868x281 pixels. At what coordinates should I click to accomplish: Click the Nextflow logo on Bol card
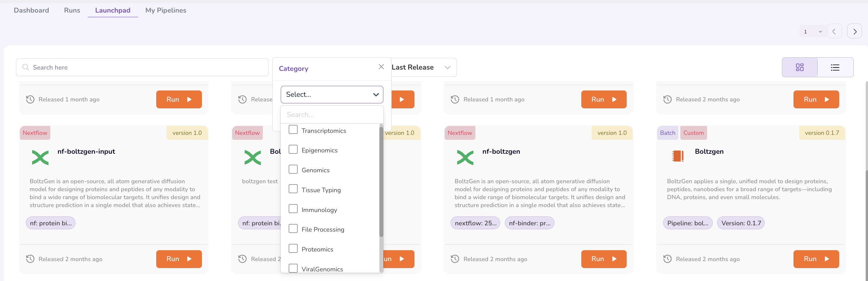pos(253,157)
